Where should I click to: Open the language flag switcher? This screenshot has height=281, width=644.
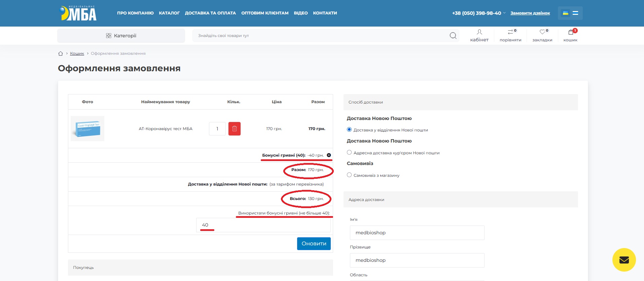tap(570, 13)
